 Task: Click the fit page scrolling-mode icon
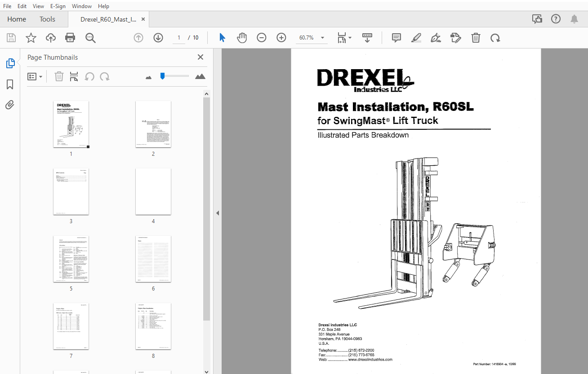342,38
